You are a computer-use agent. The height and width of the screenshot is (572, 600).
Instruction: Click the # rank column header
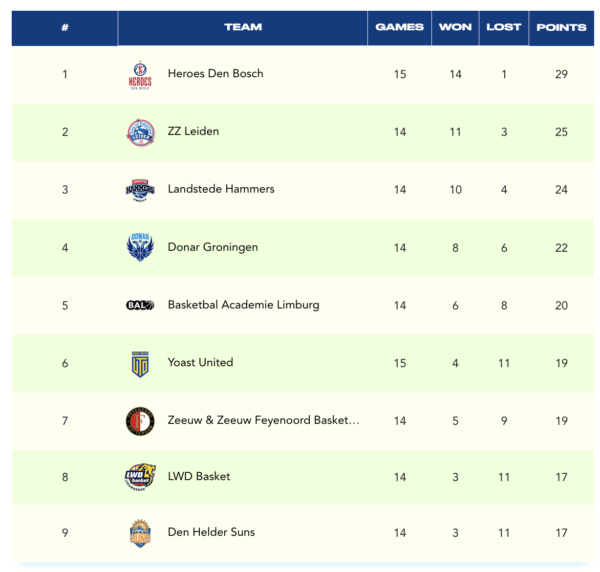click(65, 27)
